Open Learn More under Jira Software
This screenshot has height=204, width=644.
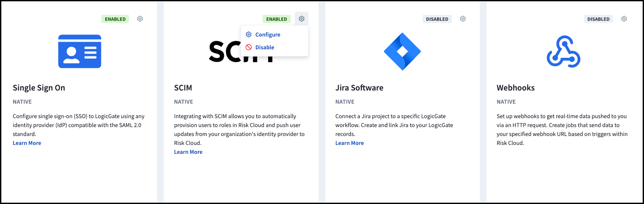click(x=350, y=143)
